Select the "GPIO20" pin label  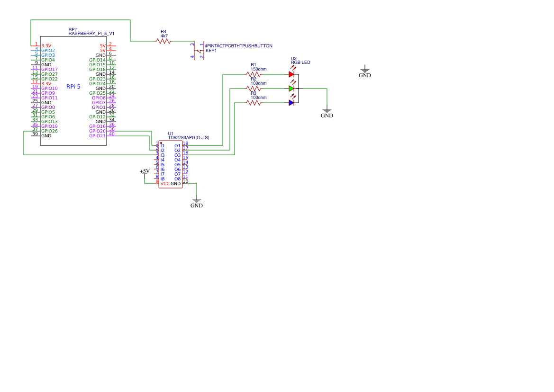coord(98,131)
